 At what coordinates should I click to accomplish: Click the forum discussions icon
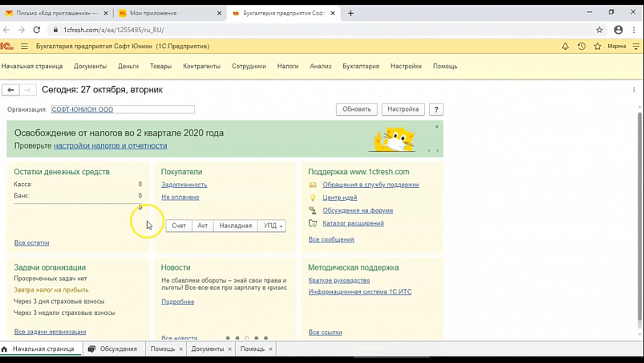tap(313, 210)
